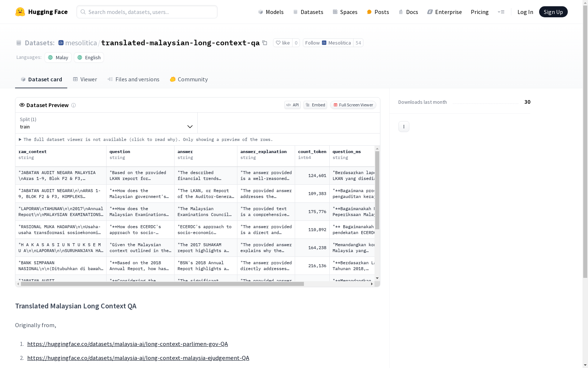The height and width of the screenshot is (368, 588).
Task: Click the Mesolitica follower count 54
Action: [x=358, y=43]
